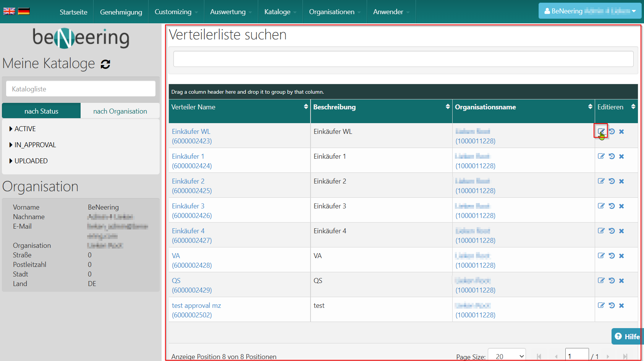Open the Page Size dropdown
Screen dimensions: 644x361
507,356
